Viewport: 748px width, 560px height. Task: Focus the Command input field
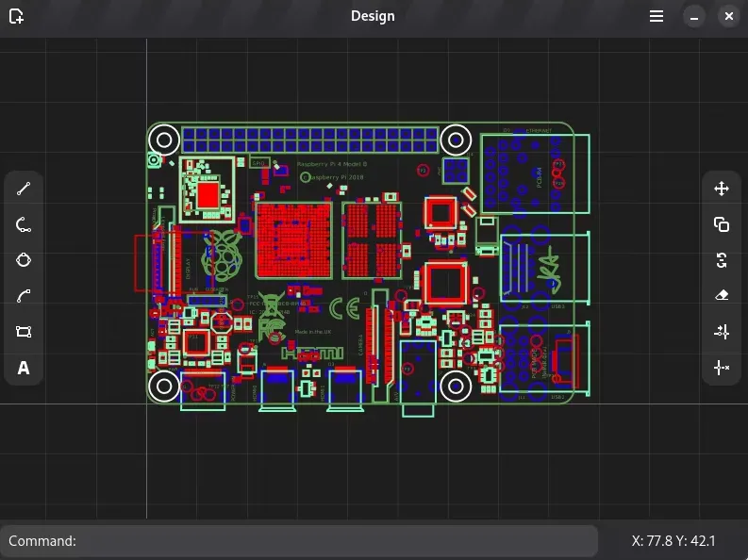tap(330, 541)
